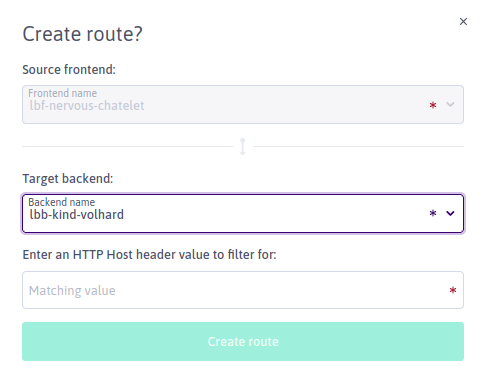The image size is (483, 380).
Task: Click the arrow icon between frontend and backend
Action: click(243, 146)
